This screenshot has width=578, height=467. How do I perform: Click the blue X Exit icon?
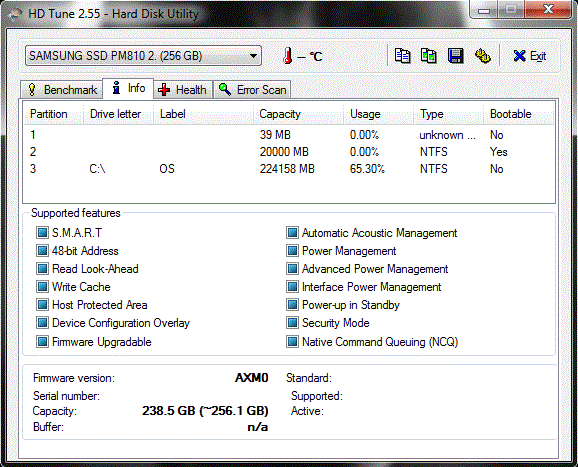pyautogui.click(x=519, y=56)
